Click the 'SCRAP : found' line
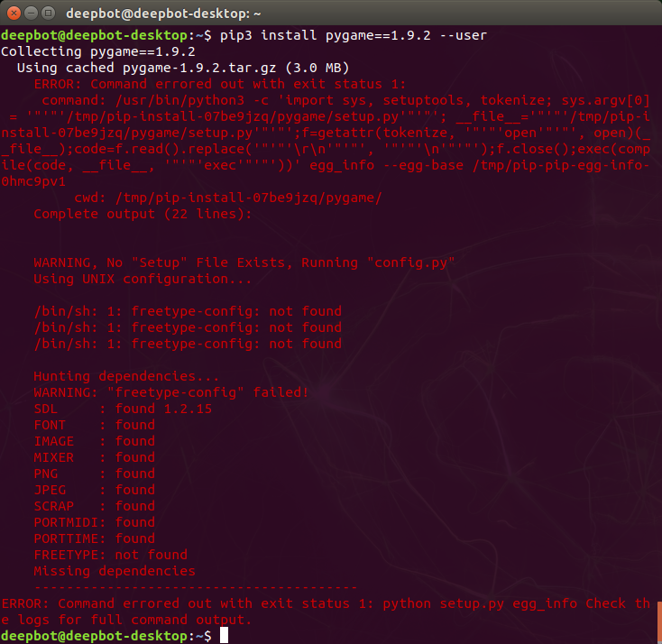This screenshot has height=644, width=662. (94, 506)
